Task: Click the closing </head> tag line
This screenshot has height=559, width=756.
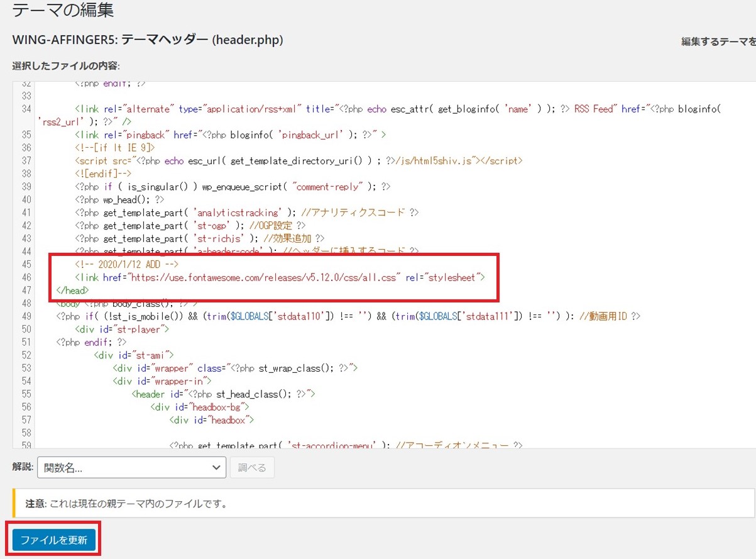Action: [72, 290]
